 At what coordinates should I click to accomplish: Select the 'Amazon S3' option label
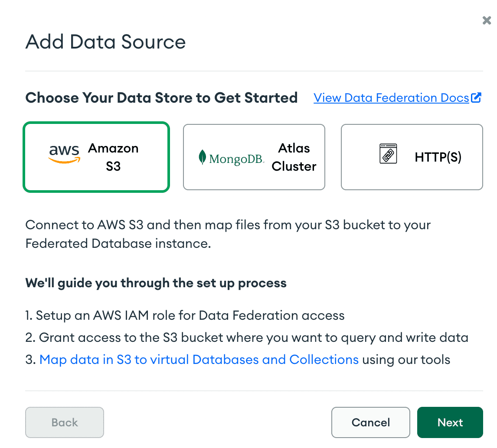(x=113, y=157)
